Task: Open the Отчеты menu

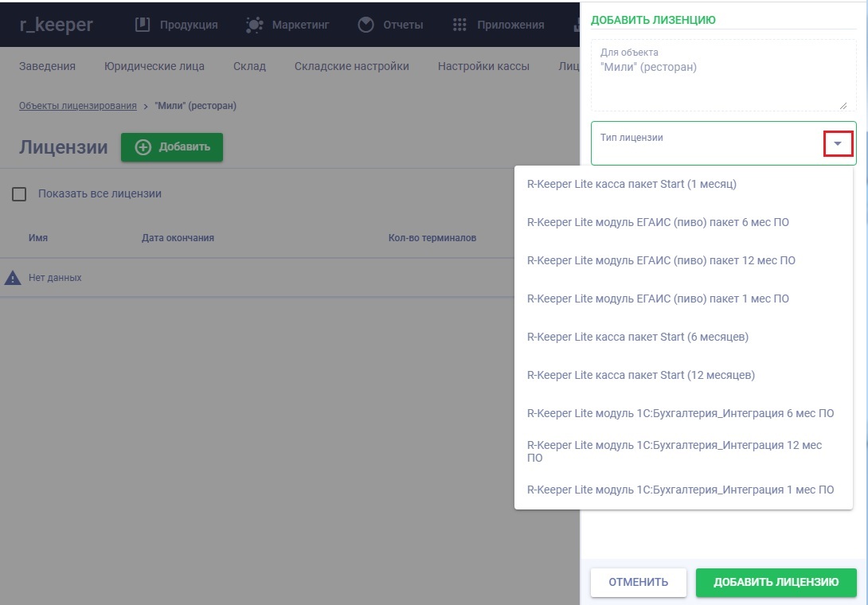Action: click(x=390, y=25)
